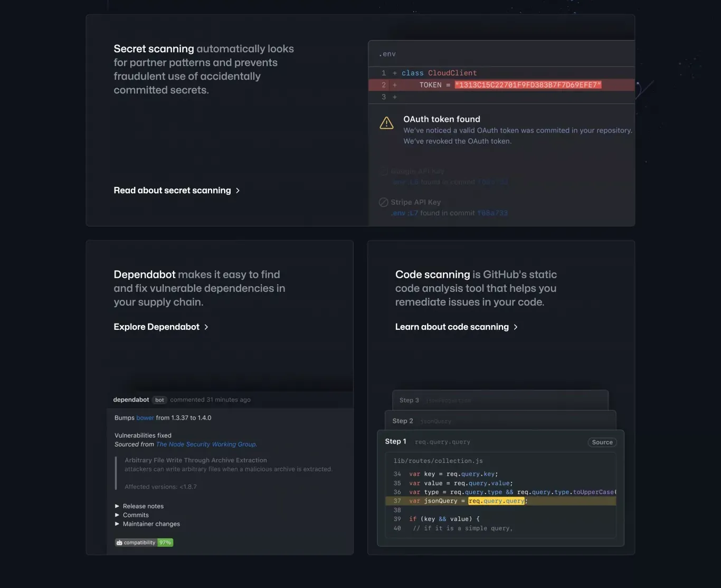Click the 'Affected versions: <1.8.7' text

coord(160,487)
